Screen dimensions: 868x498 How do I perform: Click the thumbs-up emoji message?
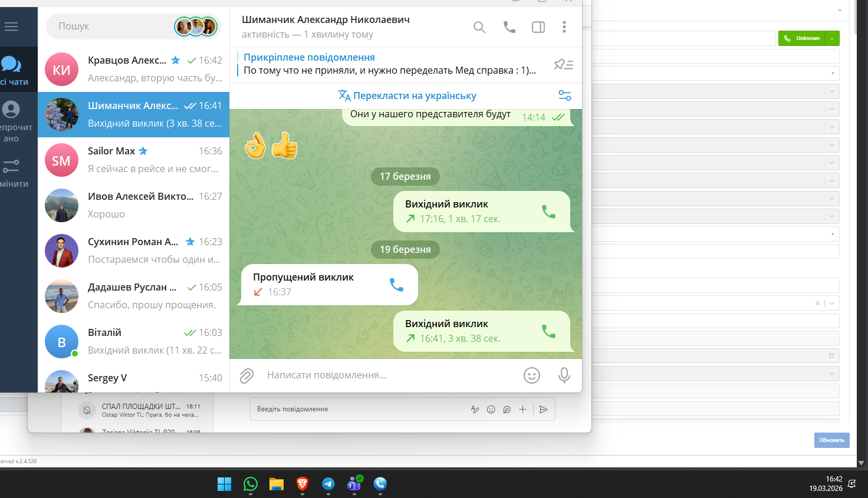point(284,145)
